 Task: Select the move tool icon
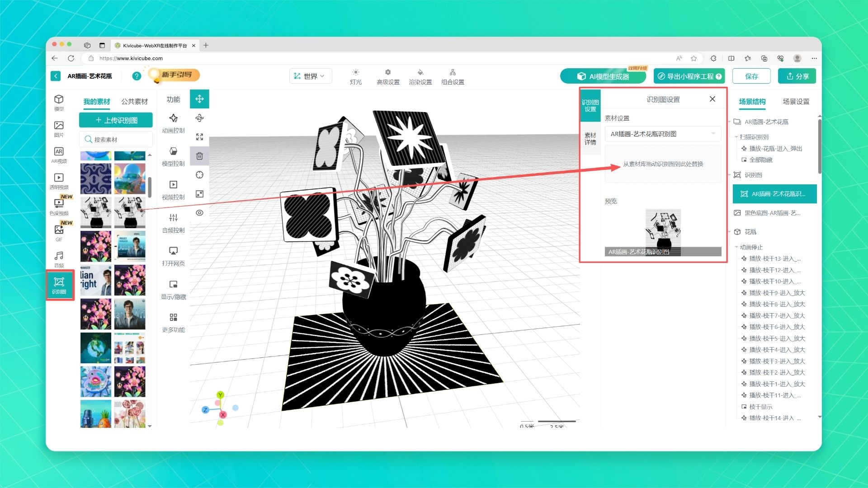point(199,99)
